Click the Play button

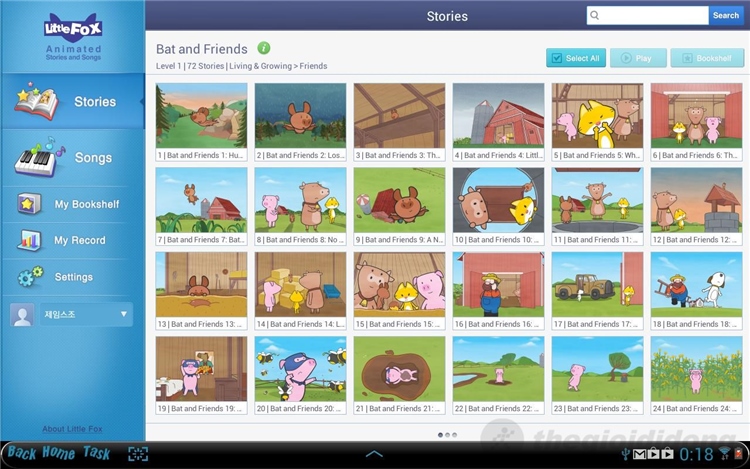point(638,58)
